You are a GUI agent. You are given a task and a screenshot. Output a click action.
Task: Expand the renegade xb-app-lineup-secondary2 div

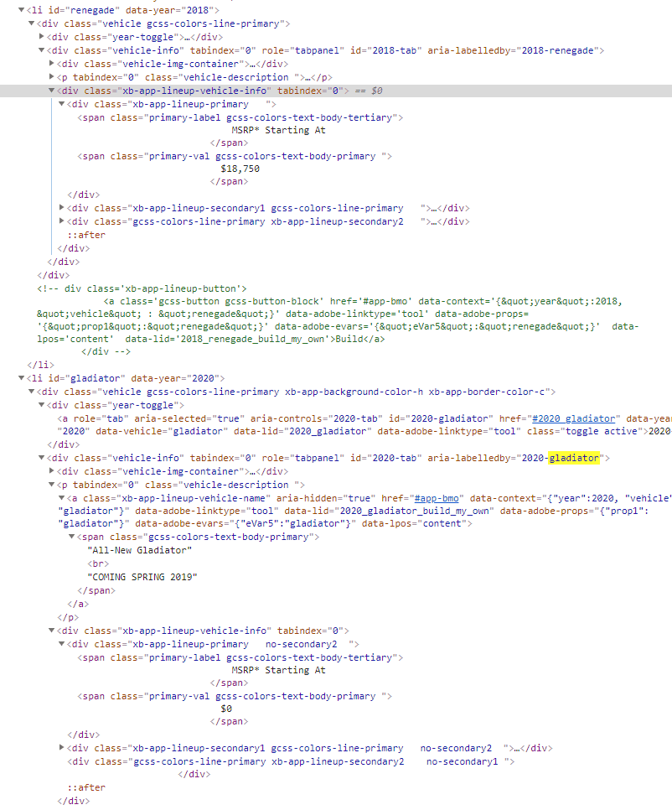[62, 221]
